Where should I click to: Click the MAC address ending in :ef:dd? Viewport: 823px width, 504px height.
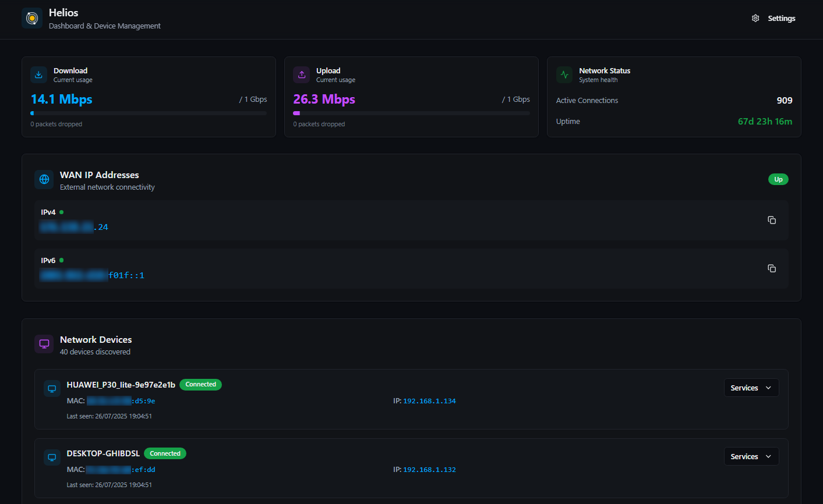[x=121, y=470]
